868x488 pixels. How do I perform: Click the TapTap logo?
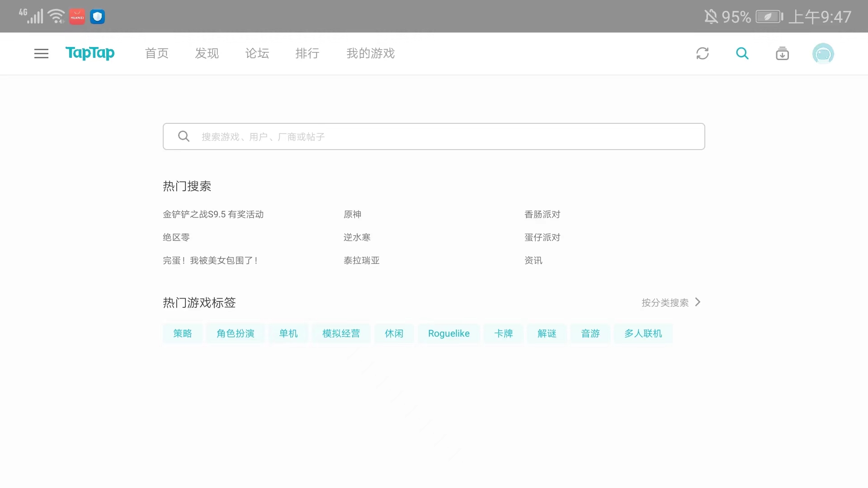point(90,53)
